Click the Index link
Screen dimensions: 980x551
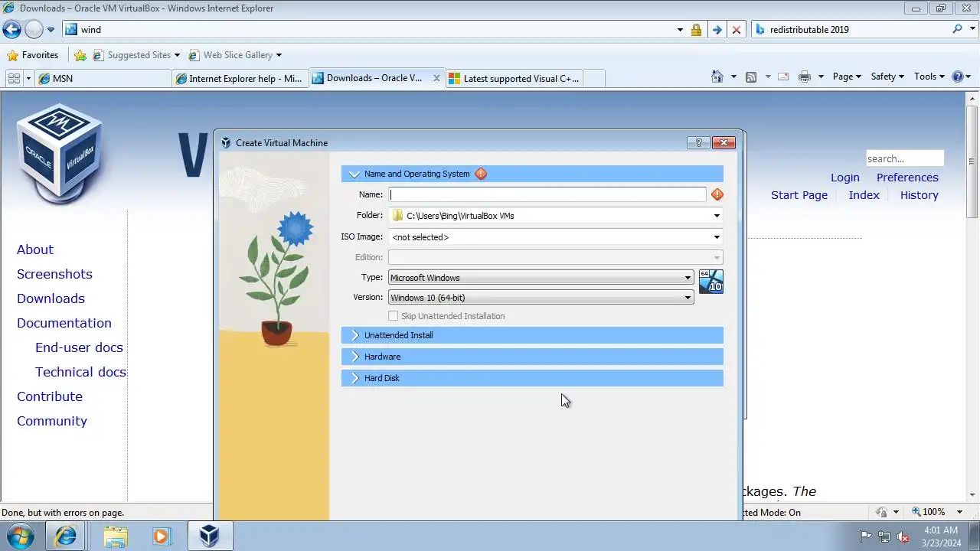click(x=864, y=195)
